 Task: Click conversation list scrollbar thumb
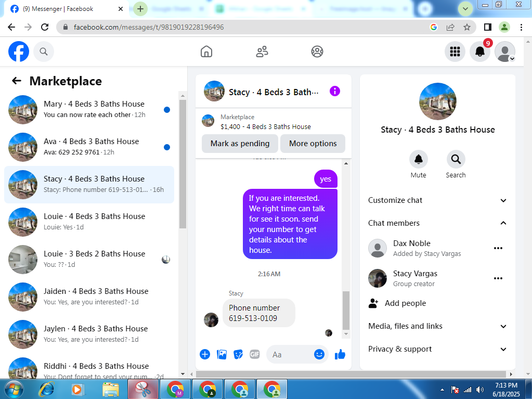[183, 164]
